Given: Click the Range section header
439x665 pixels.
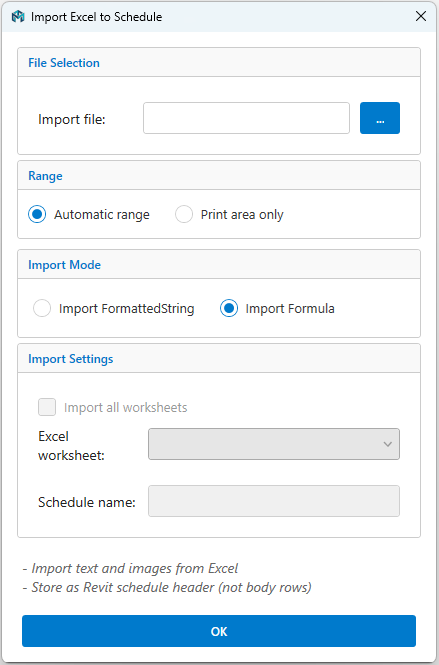Looking at the screenshot, I should [45, 176].
